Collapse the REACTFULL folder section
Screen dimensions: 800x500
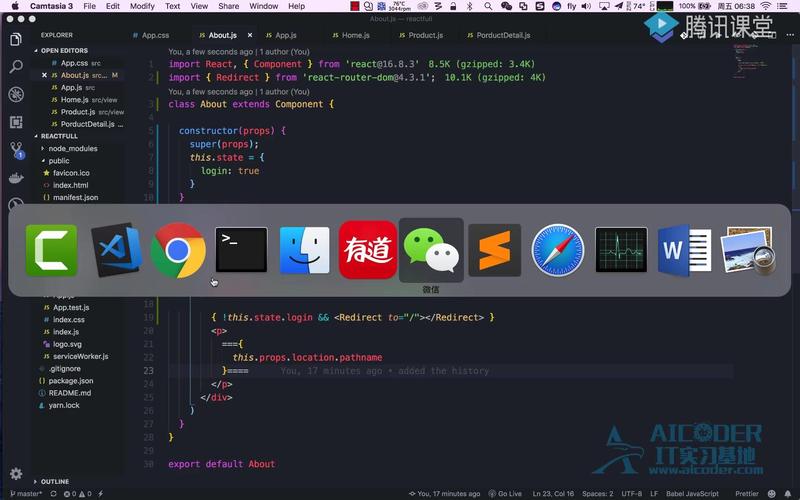coord(61,136)
